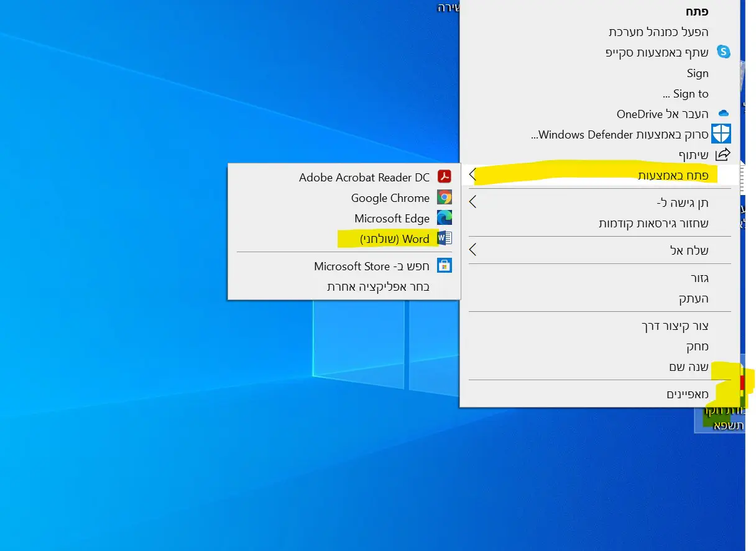Viewport: 756px width, 551px height.
Task: Click the Windows Defender shield icon
Action: (721, 134)
